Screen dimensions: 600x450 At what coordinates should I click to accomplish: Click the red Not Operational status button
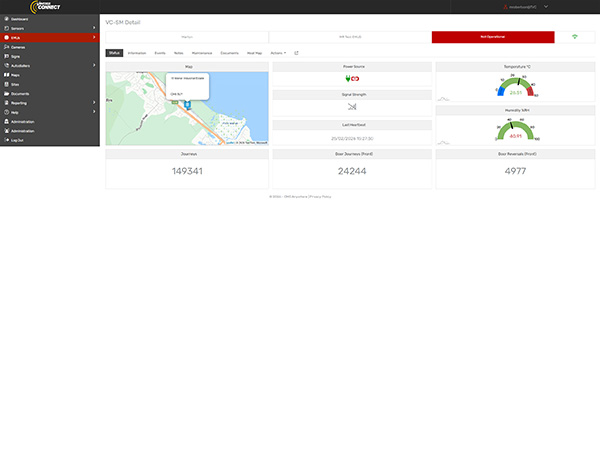[492, 37]
